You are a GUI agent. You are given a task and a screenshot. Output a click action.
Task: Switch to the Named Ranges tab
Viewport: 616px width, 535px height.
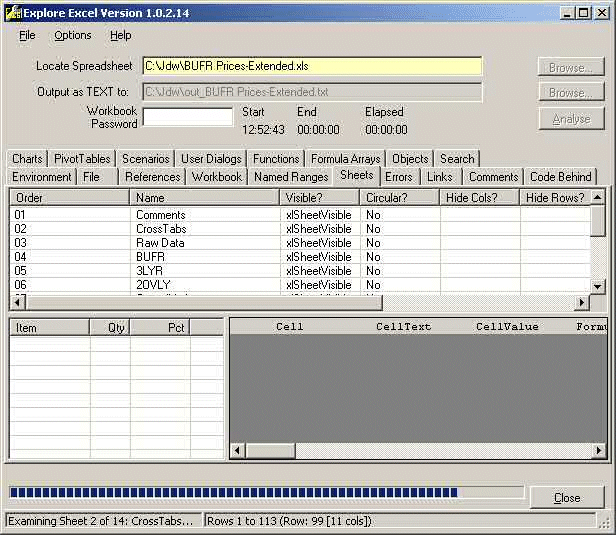pyautogui.click(x=291, y=177)
